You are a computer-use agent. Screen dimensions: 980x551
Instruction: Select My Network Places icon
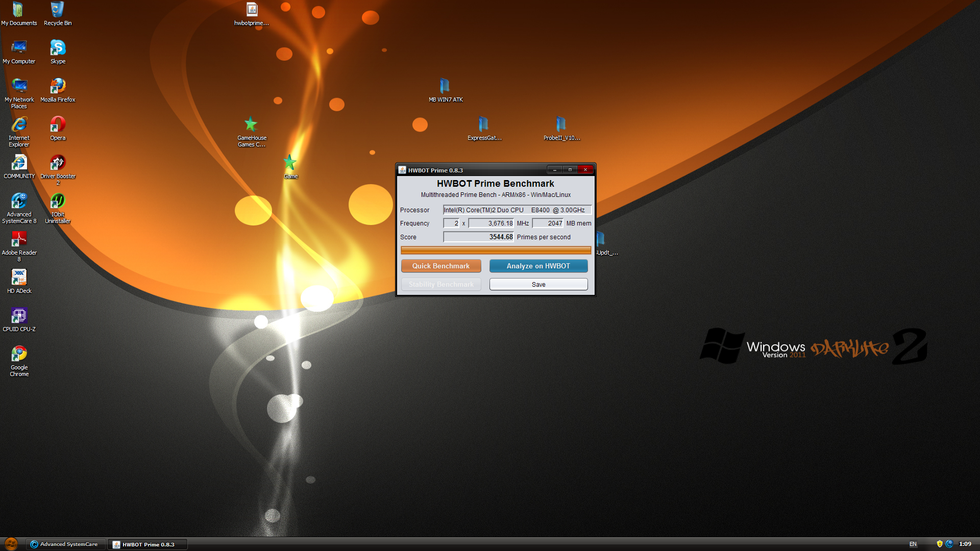(x=19, y=93)
